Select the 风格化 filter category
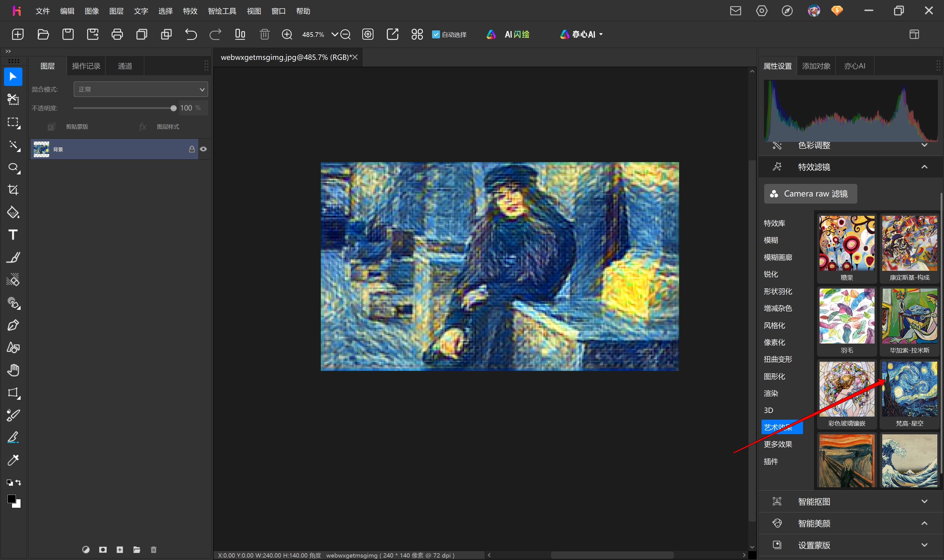This screenshot has width=944, height=560. [774, 325]
